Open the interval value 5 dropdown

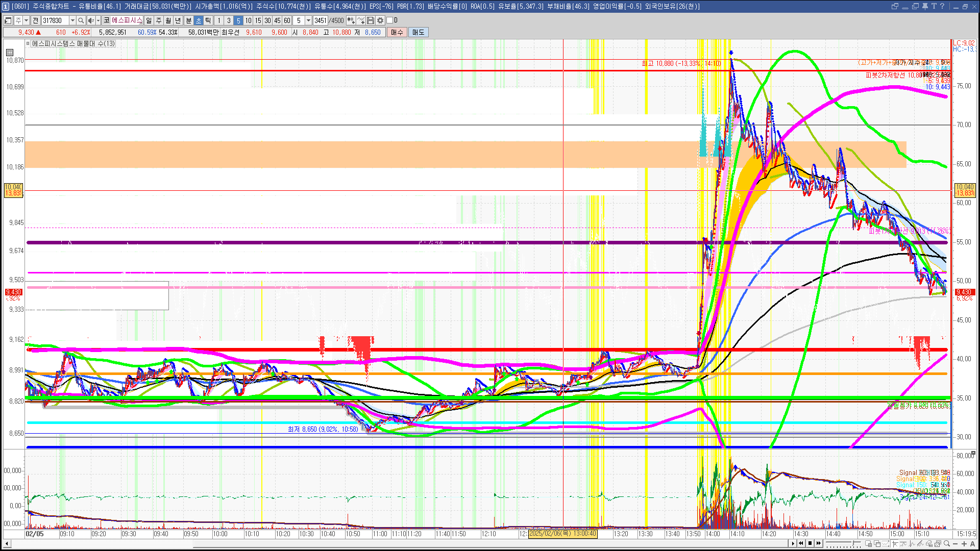click(x=308, y=20)
